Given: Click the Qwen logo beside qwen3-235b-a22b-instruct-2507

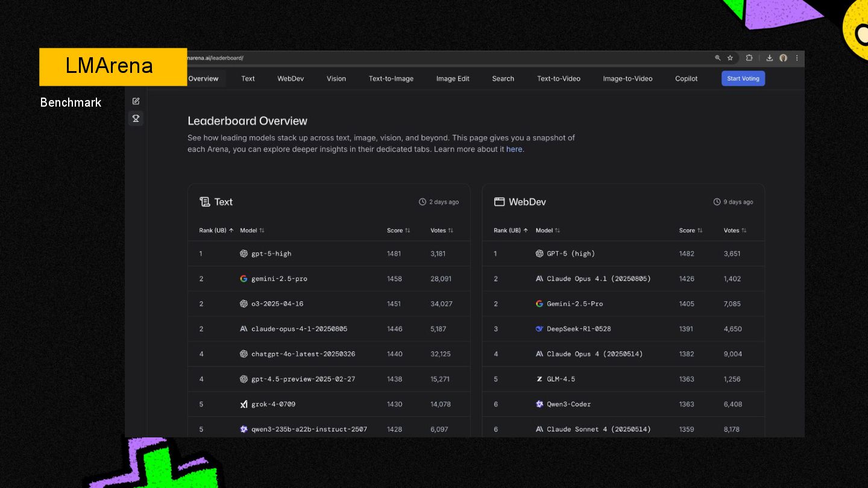Looking at the screenshot, I should (x=244, y=430).
